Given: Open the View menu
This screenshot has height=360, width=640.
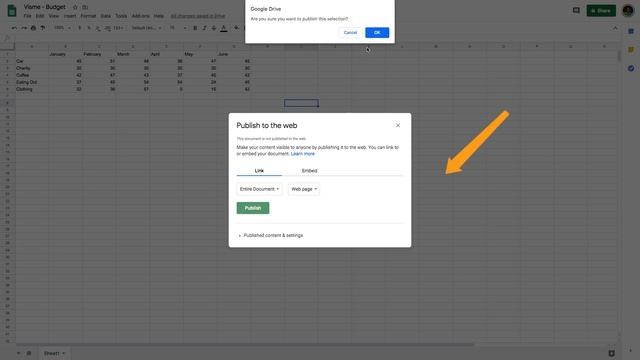Looking at the screenshot, I should point(53,16).
